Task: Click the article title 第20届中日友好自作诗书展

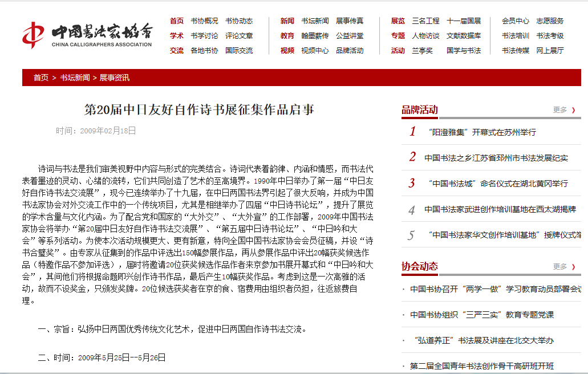Action: point(199,110)
